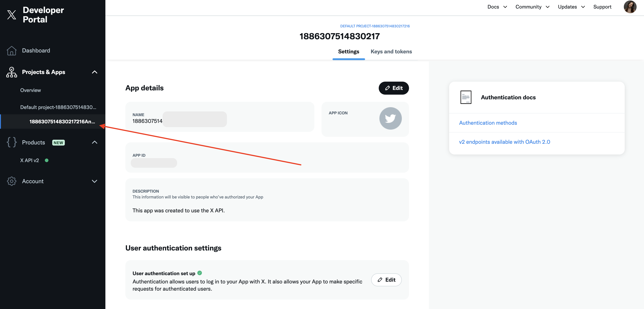Click the Products curly braces icon
The image size is (644, 309).
pos(11,142)
